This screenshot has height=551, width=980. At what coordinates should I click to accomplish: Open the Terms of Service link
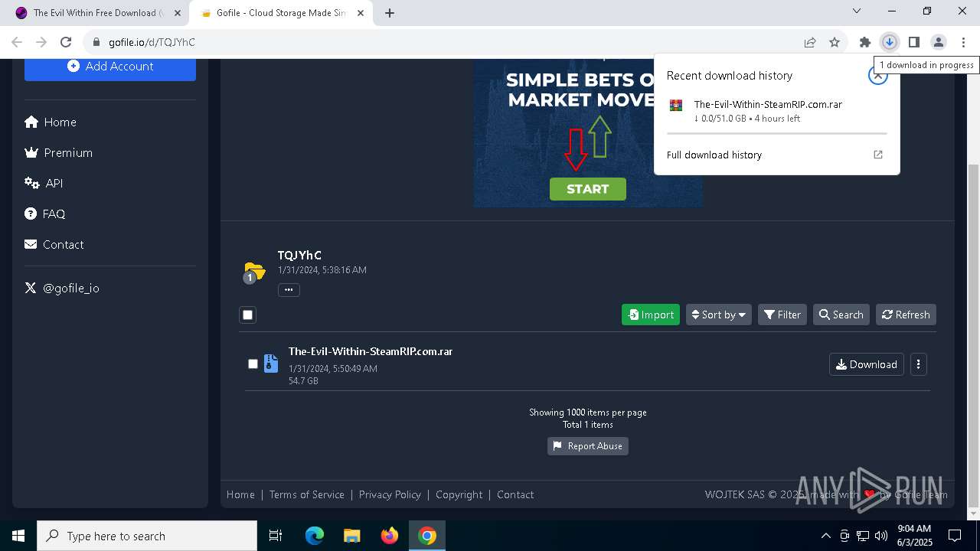click(307, 494)
